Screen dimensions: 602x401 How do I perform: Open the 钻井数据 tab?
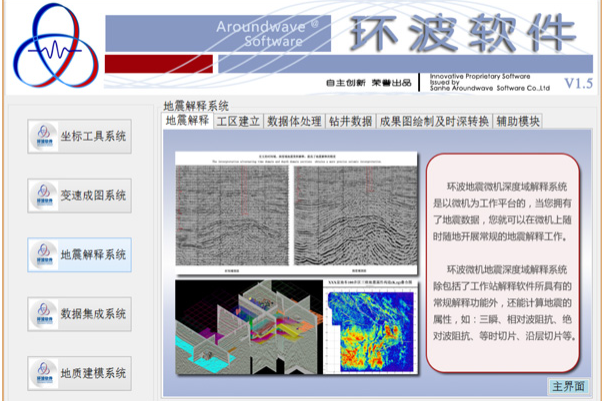point(351,121)
